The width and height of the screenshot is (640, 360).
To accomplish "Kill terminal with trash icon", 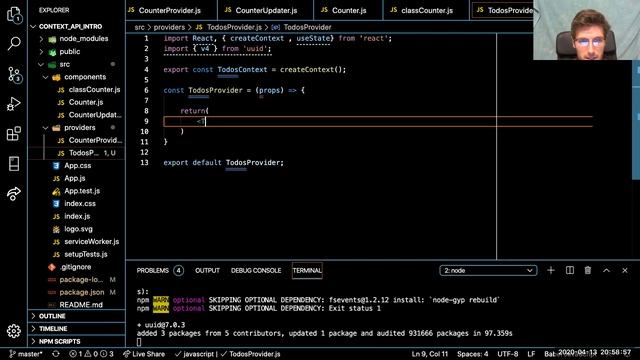I will click(x=588, y=270).
